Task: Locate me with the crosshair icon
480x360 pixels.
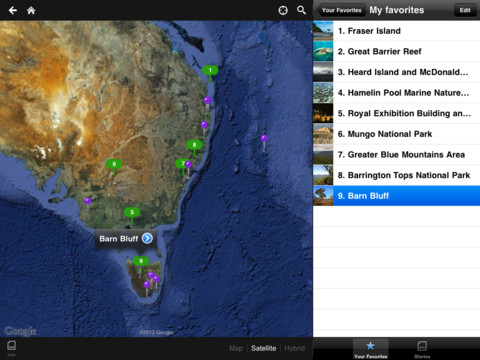Action: [283, 10]
